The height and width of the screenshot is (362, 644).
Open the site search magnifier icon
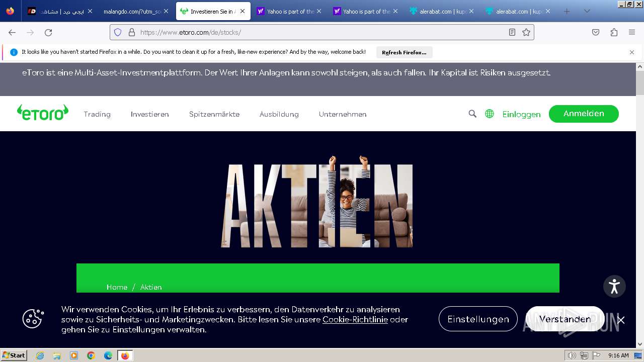(472, 114)
